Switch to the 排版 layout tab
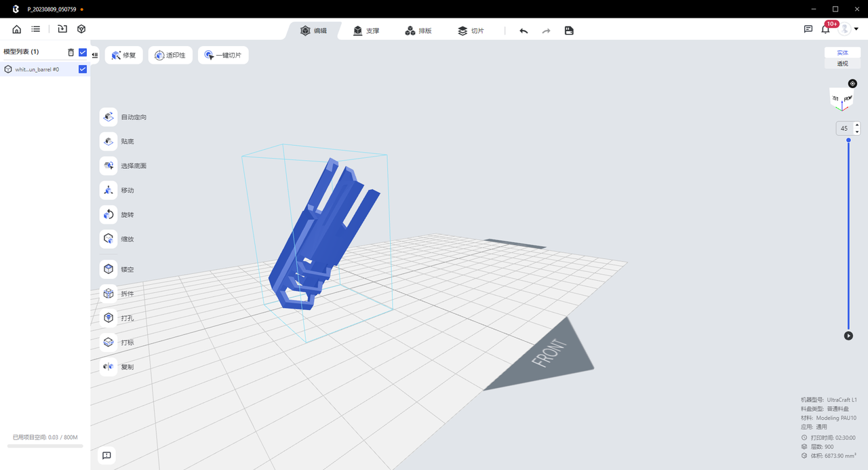Viewport: 868px width, 470px height. point(418,31)
